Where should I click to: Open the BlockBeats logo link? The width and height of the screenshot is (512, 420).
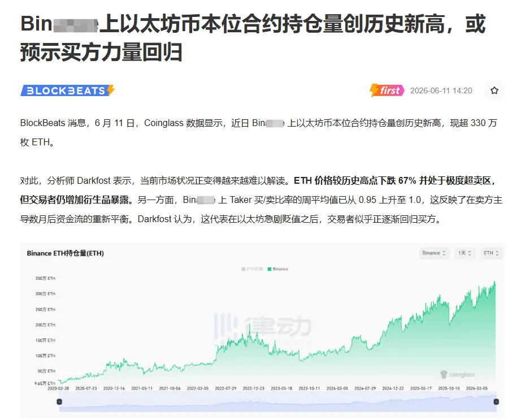point(68,90)
